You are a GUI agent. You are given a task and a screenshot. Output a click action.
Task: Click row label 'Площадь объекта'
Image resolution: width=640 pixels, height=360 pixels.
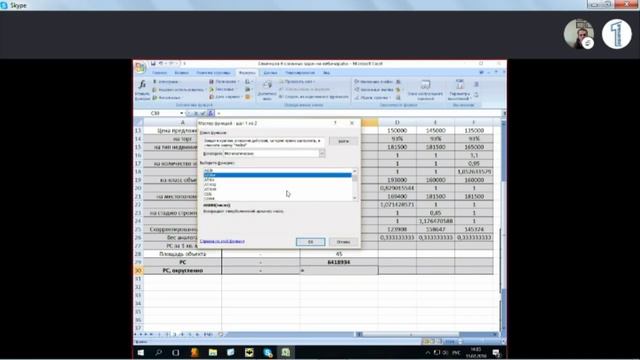pyautogui.click(x=182, y=254)
